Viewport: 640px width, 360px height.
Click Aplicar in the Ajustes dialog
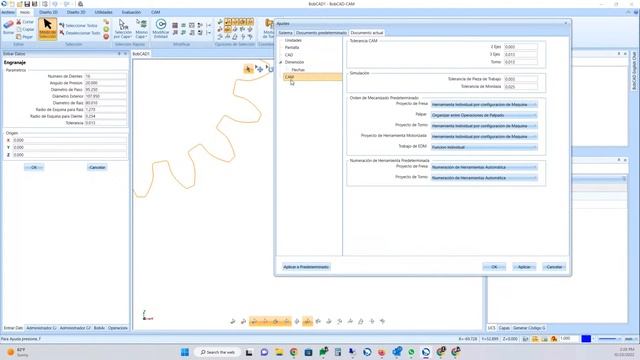tap(524, 267)
